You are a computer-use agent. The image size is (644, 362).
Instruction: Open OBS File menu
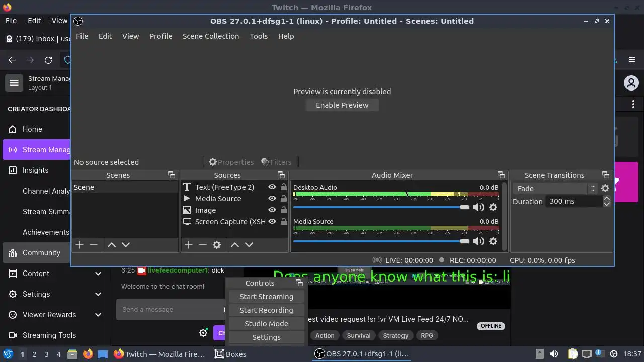[x=82, y=36]
